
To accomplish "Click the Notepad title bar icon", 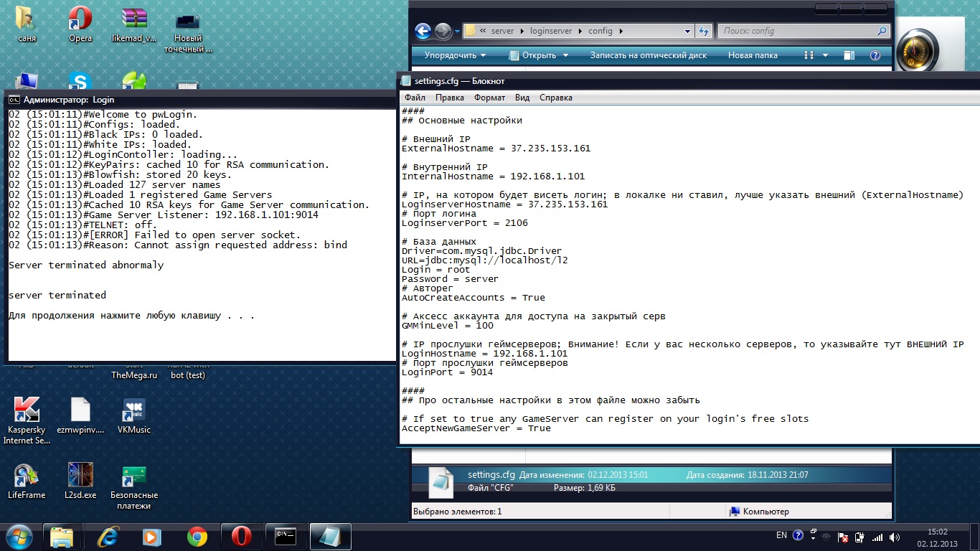I will pos(406,81).
